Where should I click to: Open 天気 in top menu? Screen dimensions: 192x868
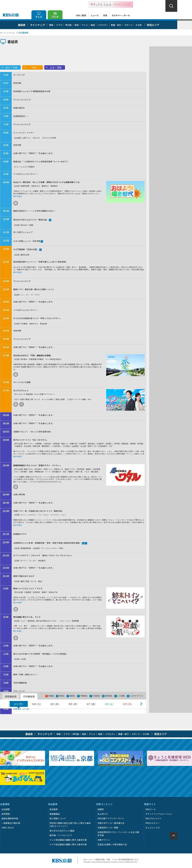pyautogui.click(x=105, y=15)
